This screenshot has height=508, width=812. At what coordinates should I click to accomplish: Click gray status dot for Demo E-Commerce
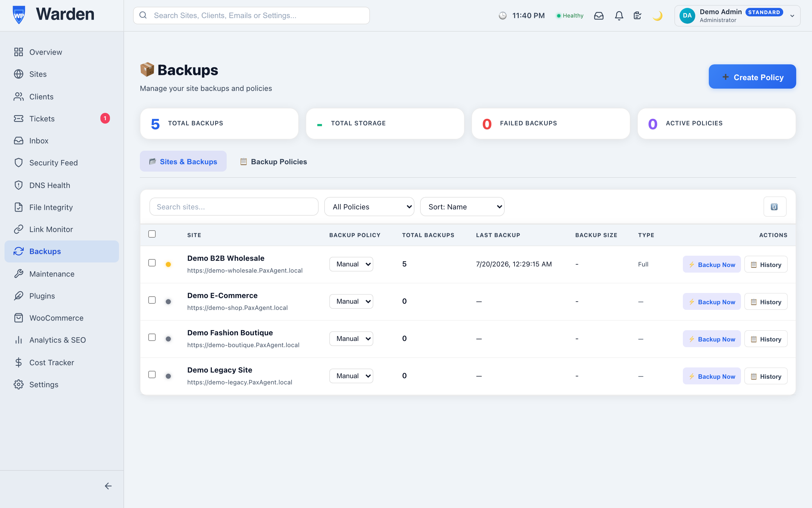(x=168, y=302)
